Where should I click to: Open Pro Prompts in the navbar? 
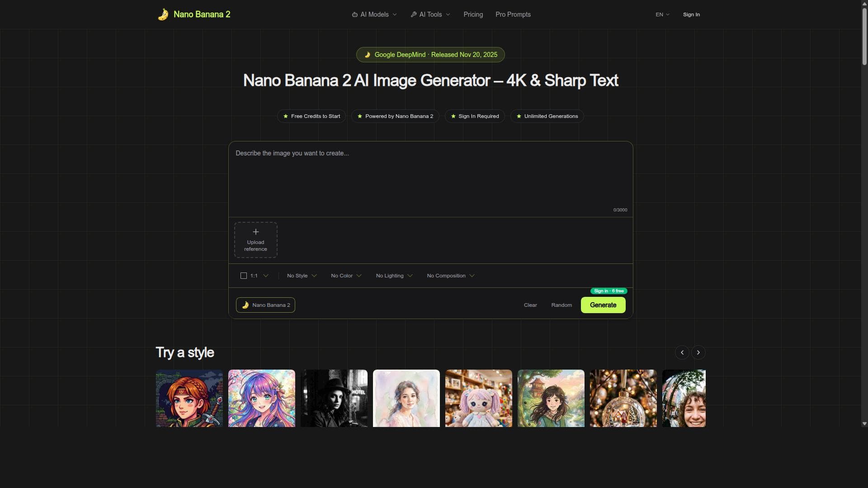[513, 14]
